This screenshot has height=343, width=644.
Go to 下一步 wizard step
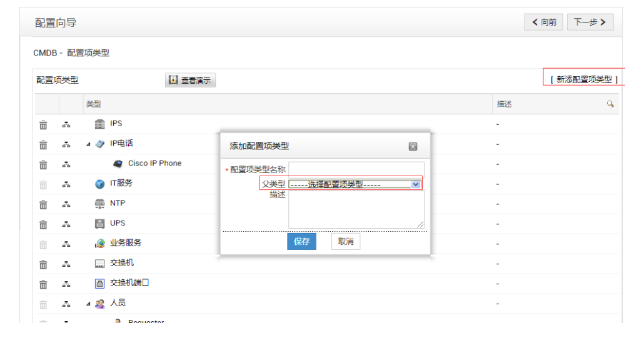click(590, 22)
